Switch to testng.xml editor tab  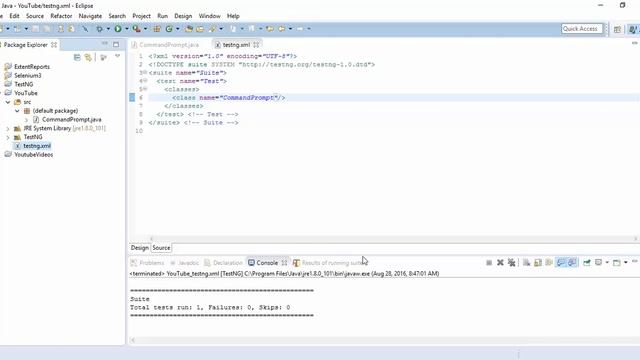point(236,44)
